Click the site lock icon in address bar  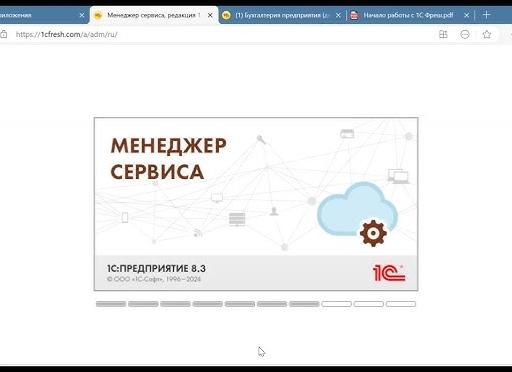pyautogui.click(x=3, y=34)
